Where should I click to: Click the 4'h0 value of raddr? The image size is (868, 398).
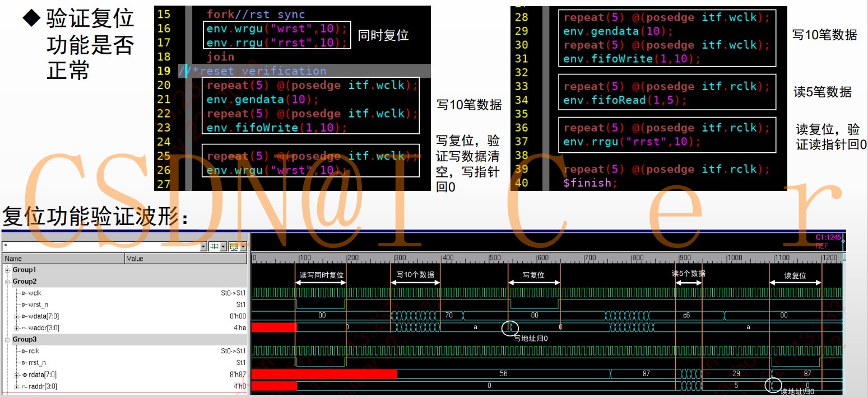click(240, 386)
